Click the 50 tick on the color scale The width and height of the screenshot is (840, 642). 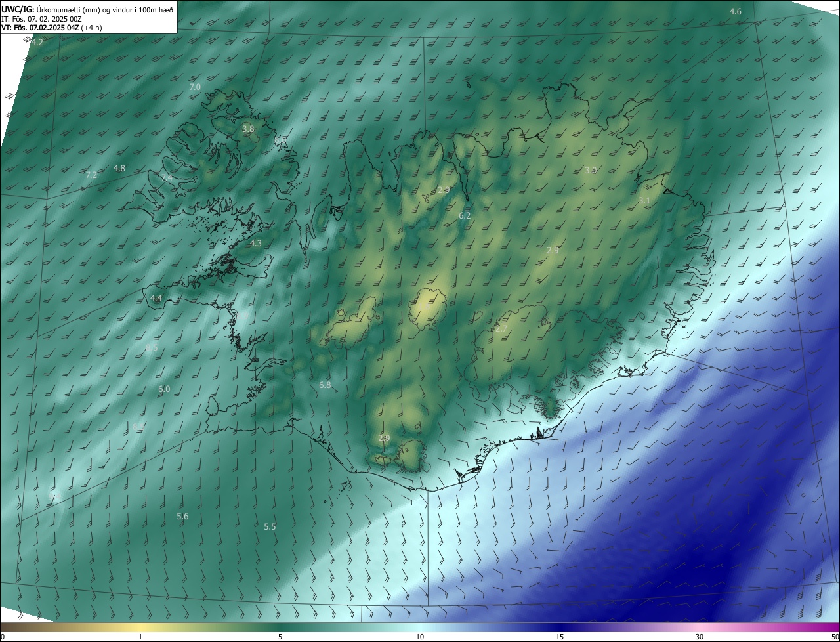tap(835, 637)
